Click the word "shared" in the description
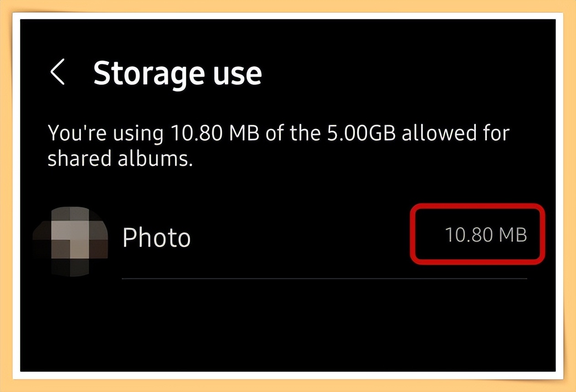Image resolution: width=576 pixels, height=392 pixels. 78,158
